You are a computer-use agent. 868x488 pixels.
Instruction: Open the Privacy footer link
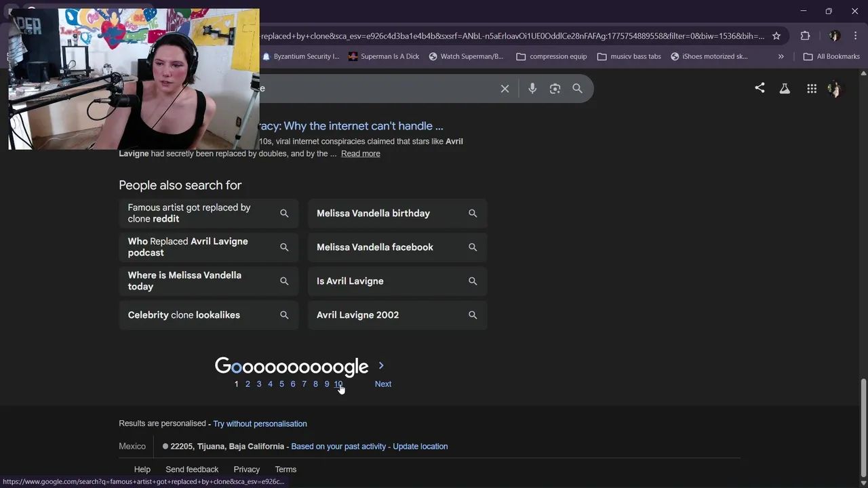(x=247, y=470)
